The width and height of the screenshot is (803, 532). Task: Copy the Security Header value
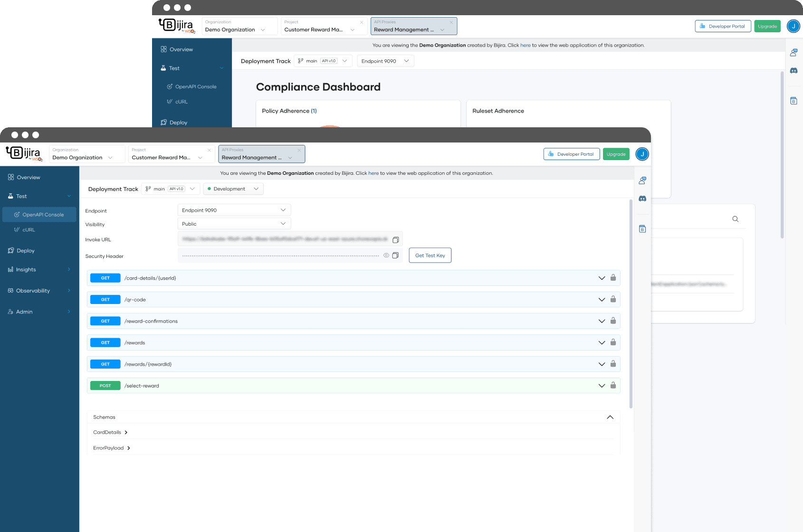coord(395,256)
